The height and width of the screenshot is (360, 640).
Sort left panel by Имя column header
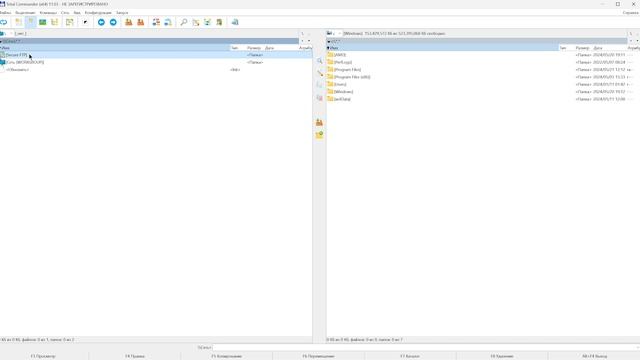pos(114,48)
